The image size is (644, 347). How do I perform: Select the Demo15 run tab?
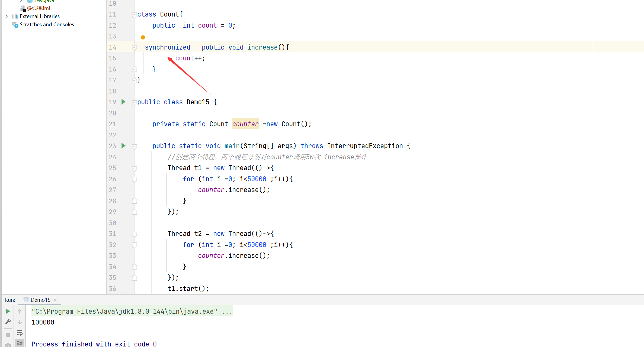tap(40, 300)
